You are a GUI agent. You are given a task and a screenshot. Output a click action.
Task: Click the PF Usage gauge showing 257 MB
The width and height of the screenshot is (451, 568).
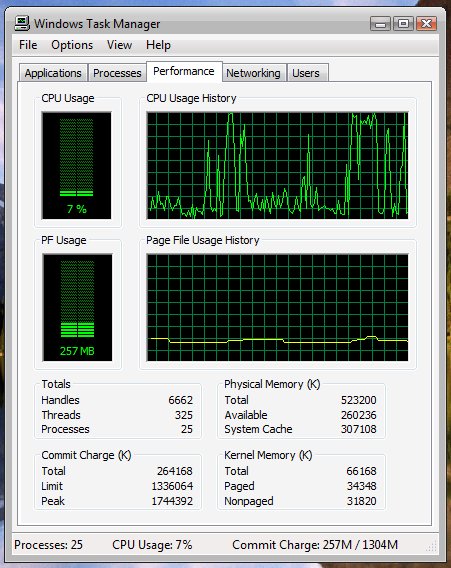click(x=77, y=308)
